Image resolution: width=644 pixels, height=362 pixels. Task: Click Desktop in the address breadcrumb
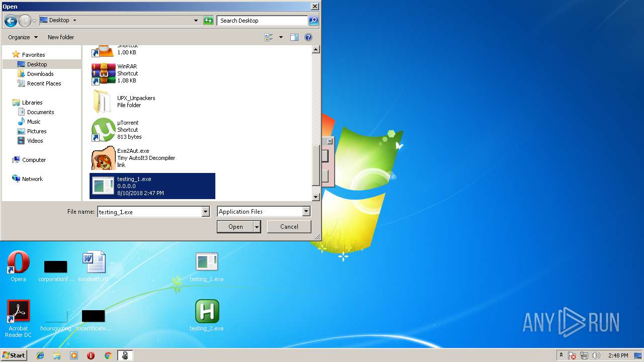pyautogui.click(x=59, y=21)
